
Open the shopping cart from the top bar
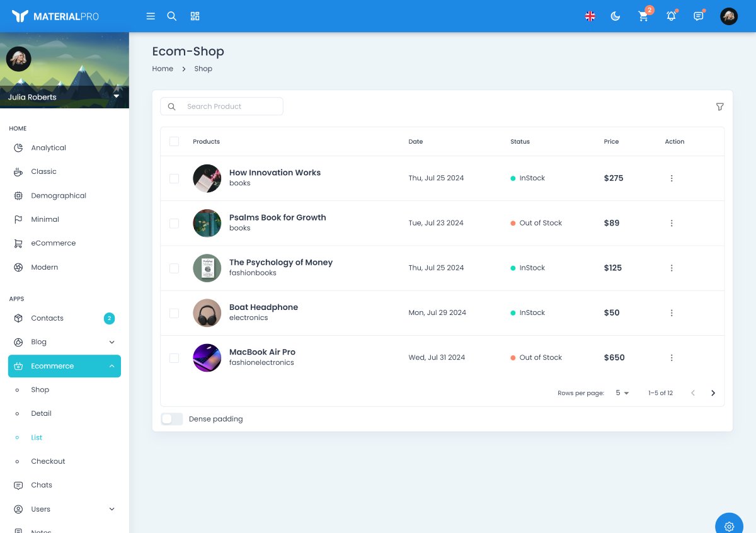643,16
